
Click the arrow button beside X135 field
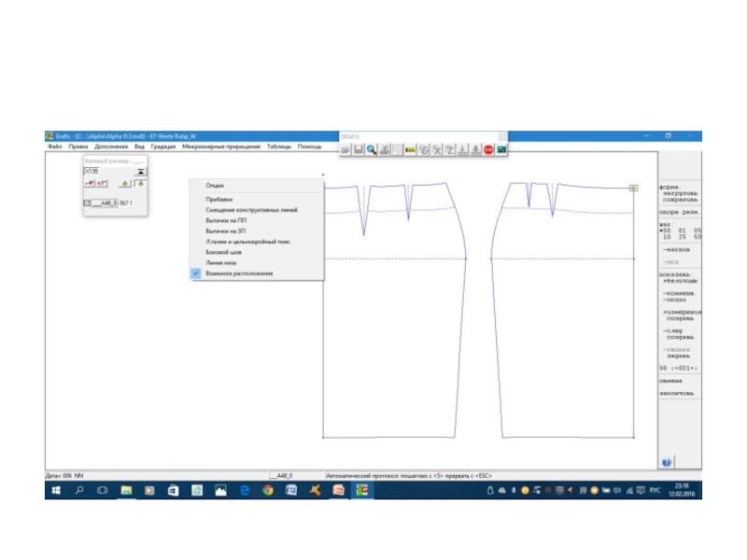(139, 172)
